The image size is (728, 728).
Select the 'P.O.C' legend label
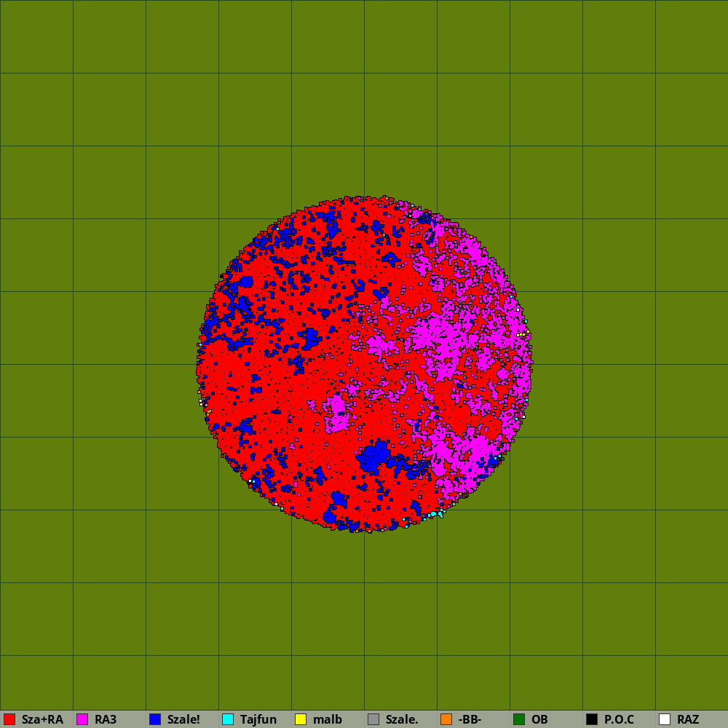[619, 719]
